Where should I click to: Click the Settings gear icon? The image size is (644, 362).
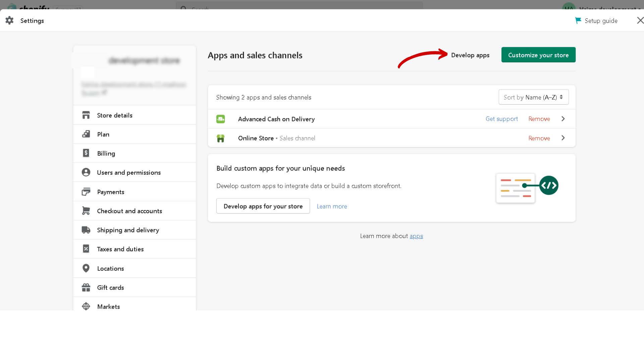[x=9, y=20]
